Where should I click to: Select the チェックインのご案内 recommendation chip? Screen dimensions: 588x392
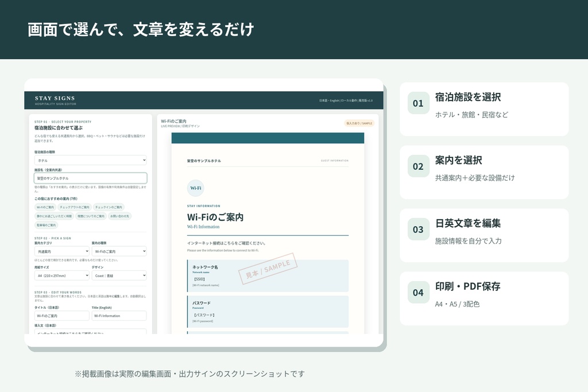click(109, 207)
